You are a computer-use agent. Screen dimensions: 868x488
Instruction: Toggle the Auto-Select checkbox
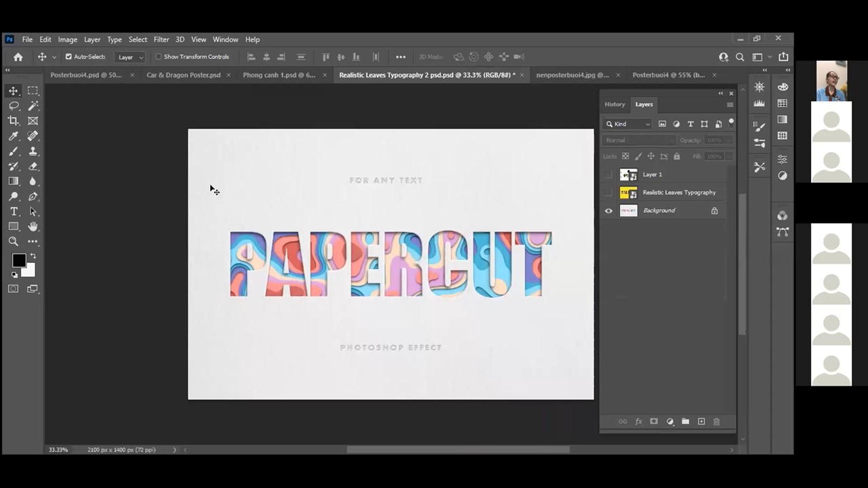click(68, 57)
